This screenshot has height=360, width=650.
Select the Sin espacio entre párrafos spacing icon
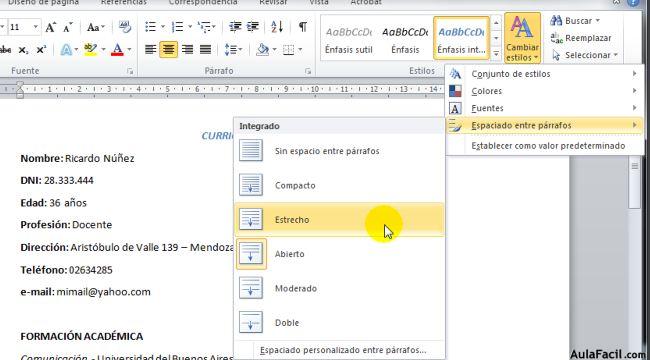point(251,151)
